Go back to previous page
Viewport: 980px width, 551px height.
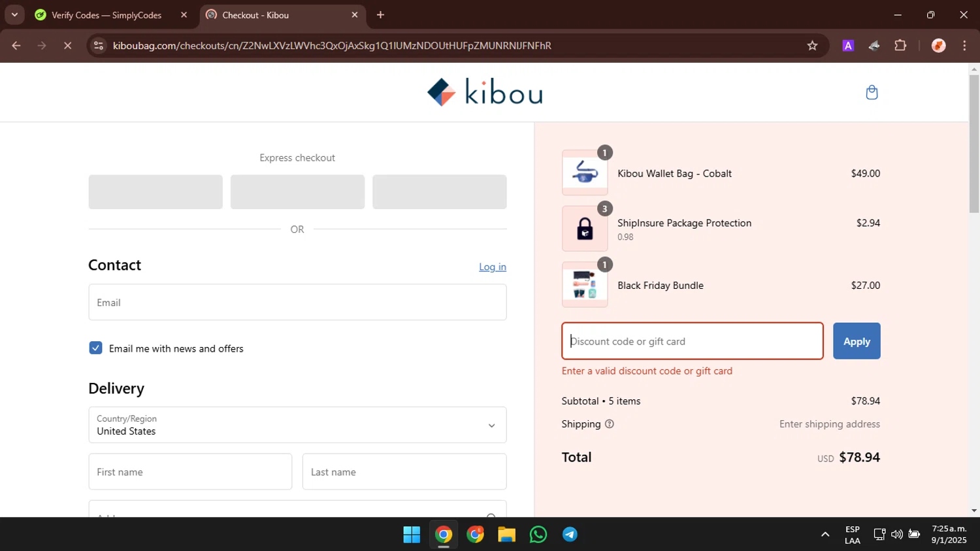tap(16, 46)
